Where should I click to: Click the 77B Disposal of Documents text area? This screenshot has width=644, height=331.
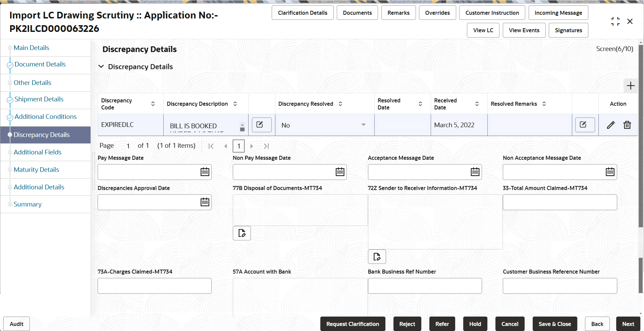[300, 210]
